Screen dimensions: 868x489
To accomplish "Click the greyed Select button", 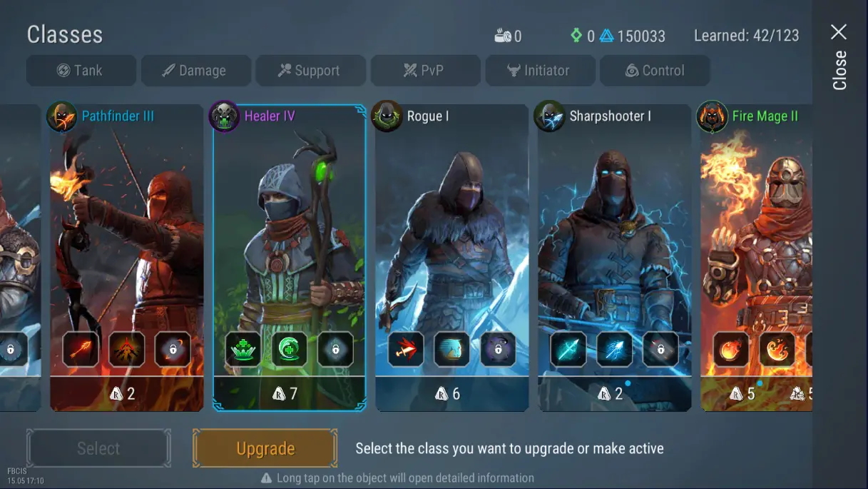I will point(98,448).
